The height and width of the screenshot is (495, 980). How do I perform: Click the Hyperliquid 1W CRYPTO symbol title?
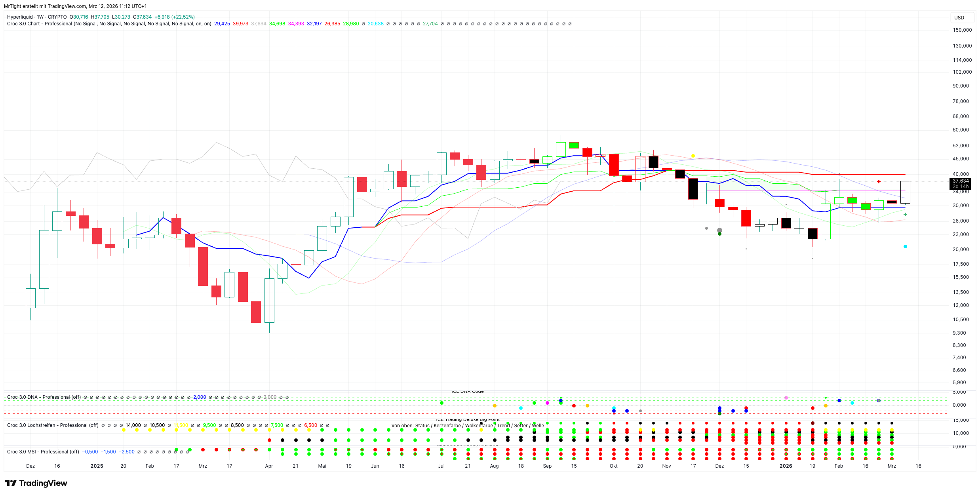(37, 17)
